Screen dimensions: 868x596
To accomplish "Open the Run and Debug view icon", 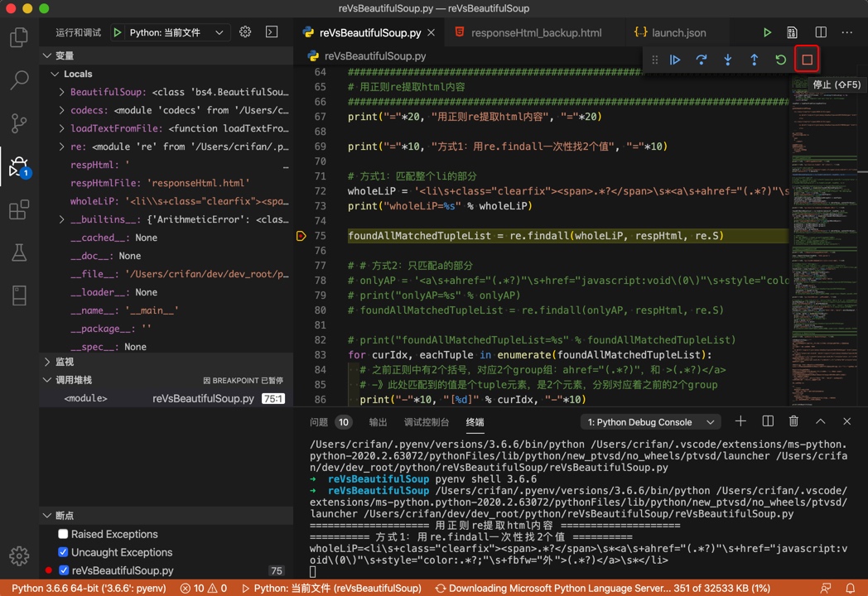I will click(x=19, y=166).
